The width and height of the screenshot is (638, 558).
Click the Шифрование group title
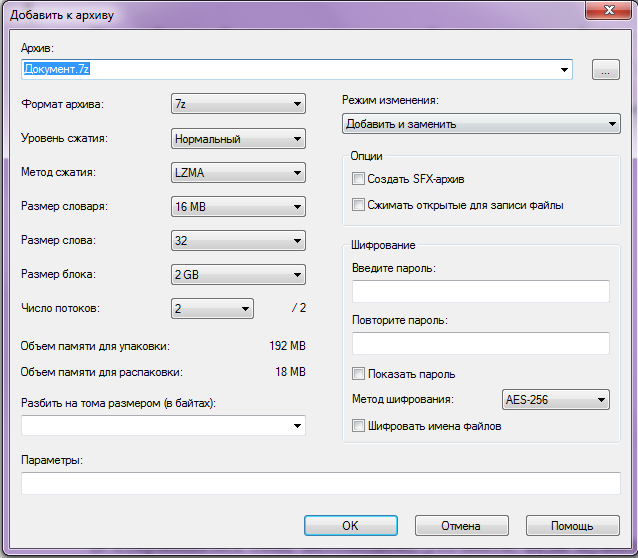tap(383, 245)
